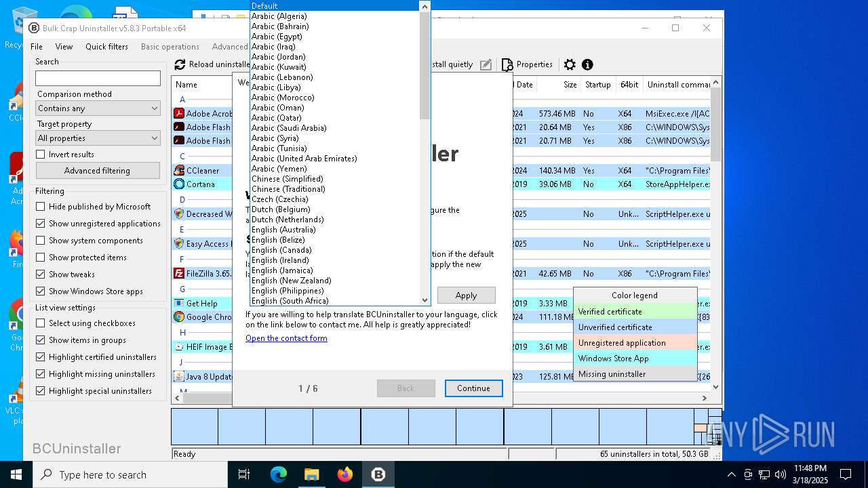Click Windows Store App color legend entry

pos(635,359)
